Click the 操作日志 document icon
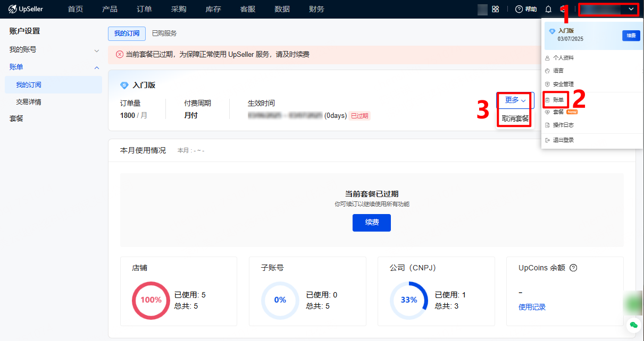This screenshot has width=644, height=341. coord(548,125)
